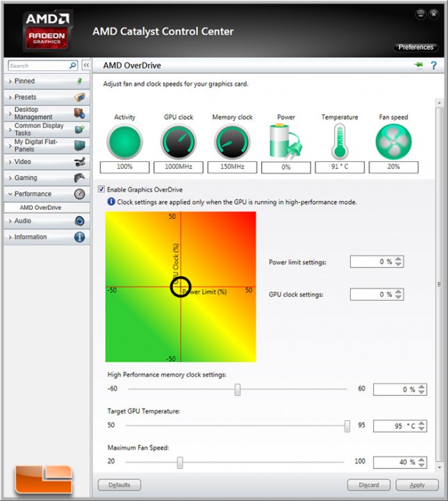Viewport: 448px width, 501px height.
Task: Click the My Digital Flat-Panels monitor icon
Action: coord(79,145)
